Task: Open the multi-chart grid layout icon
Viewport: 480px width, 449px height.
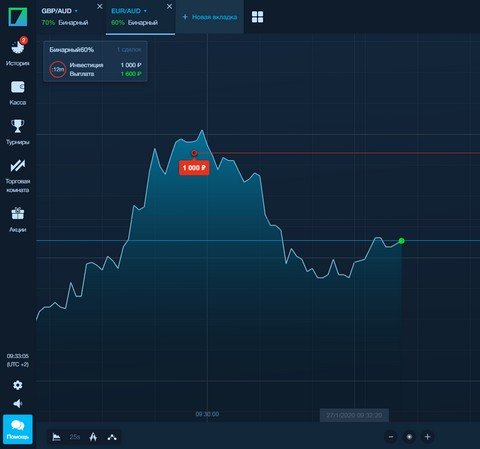Action: tap(257, 17)
